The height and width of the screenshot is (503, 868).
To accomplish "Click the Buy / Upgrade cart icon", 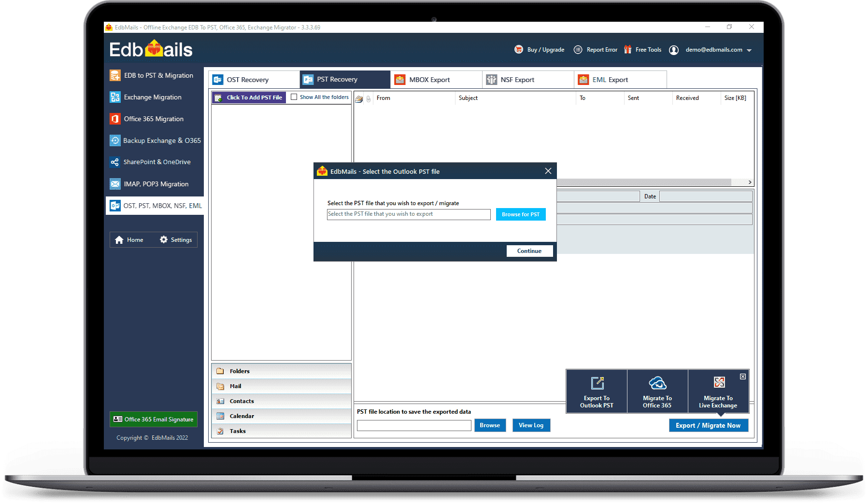I will (519, 49).
